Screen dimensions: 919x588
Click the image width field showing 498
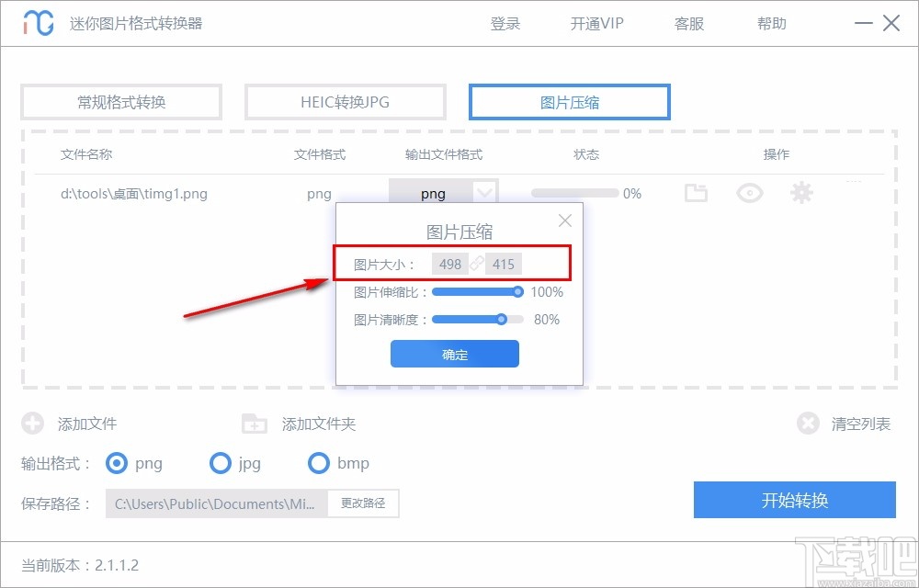point(450,264)
